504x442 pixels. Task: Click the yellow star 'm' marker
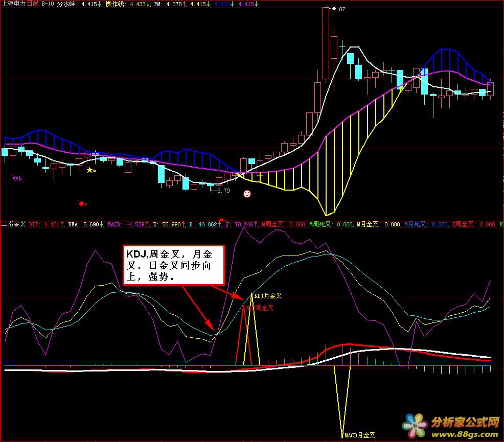91,170
